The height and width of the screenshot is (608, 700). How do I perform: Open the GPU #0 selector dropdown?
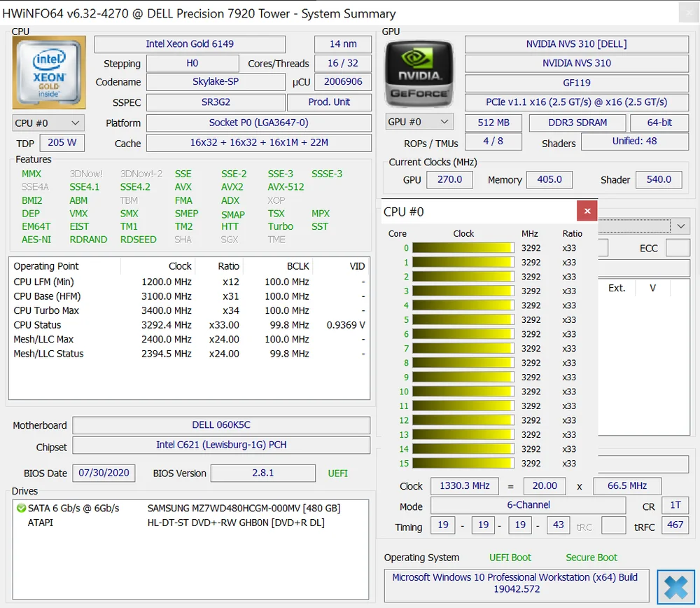(x=419, y=121)
